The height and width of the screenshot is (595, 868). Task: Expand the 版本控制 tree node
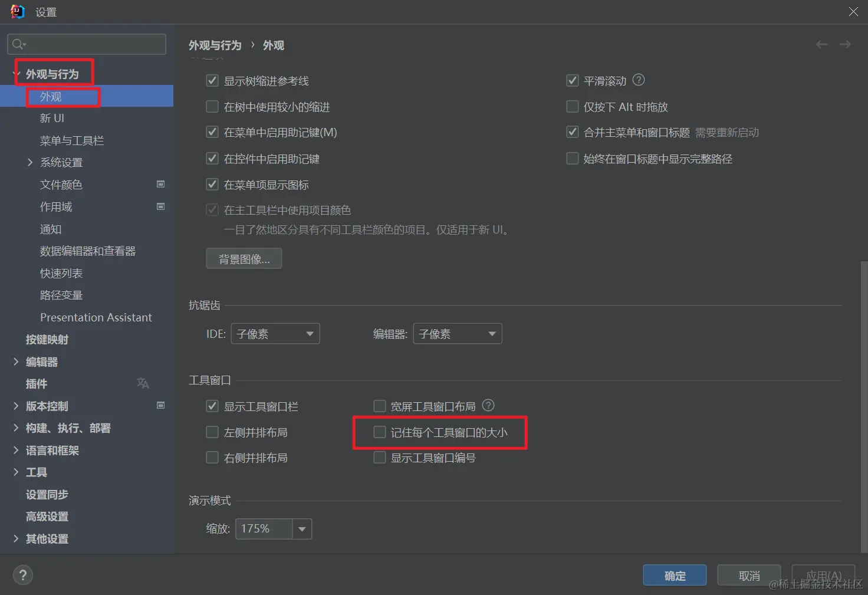coord(16,406)
